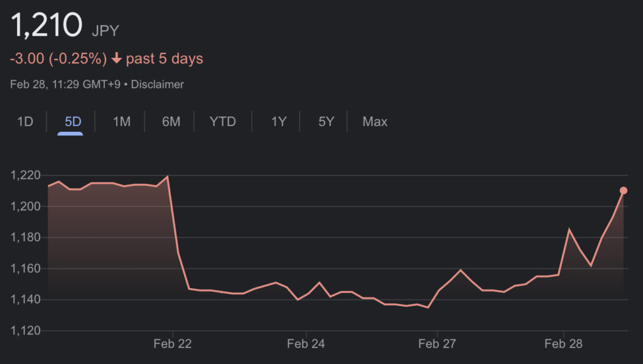The image size is (643, 364).
Task: Click the 1,220 y-axis label
Action: (x=25, y=176)
